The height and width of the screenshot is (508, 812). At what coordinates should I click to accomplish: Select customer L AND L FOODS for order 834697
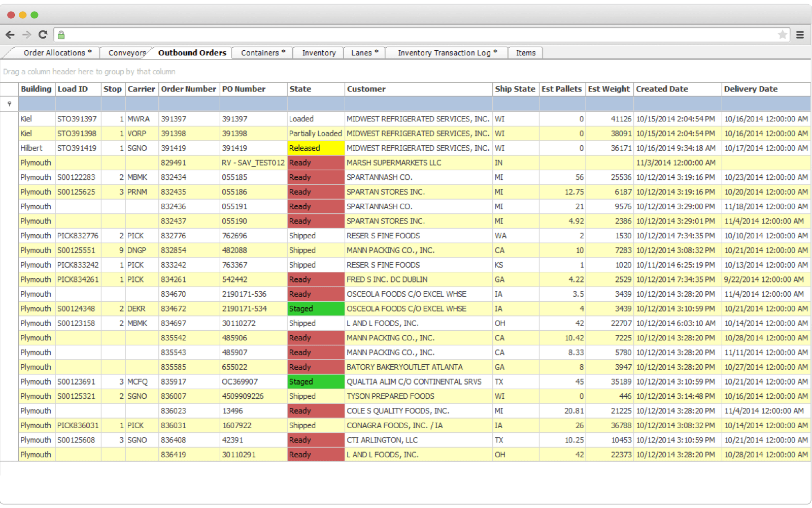click(419, 324)
